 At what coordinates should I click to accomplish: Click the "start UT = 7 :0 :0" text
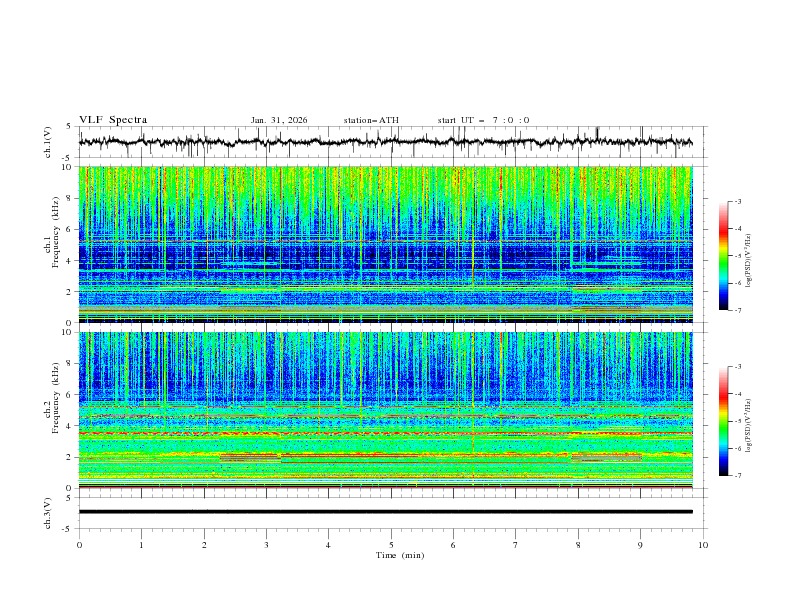483,120
